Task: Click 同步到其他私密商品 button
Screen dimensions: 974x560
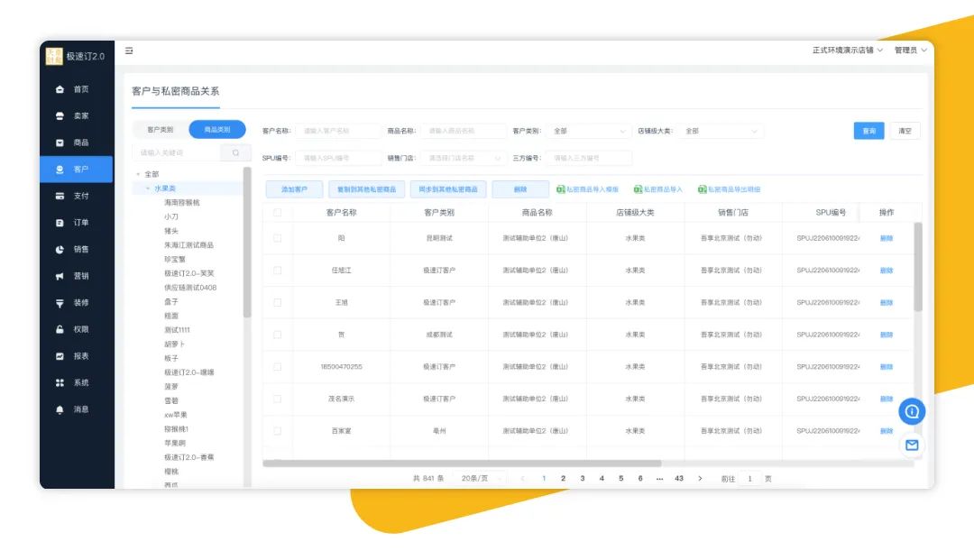Action: click(x=448, y=189)
